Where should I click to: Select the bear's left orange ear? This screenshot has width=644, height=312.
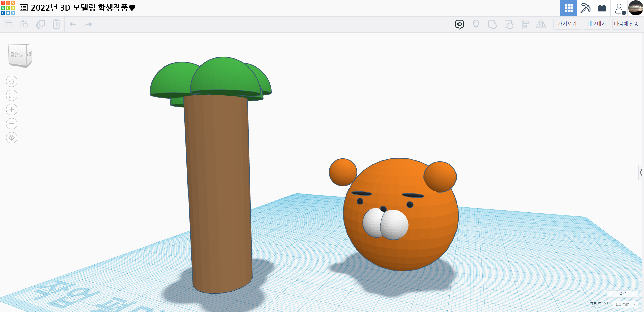(342, 172)
